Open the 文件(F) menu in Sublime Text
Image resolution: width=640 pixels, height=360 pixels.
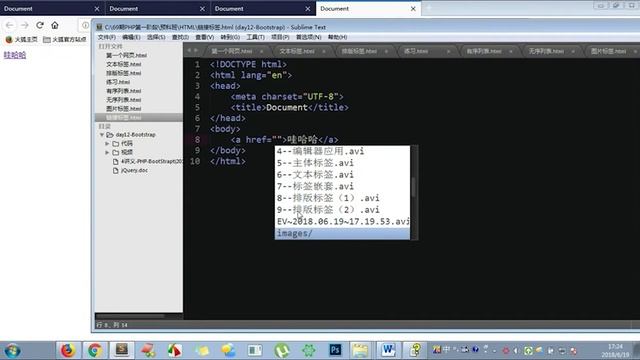(107, 37)
